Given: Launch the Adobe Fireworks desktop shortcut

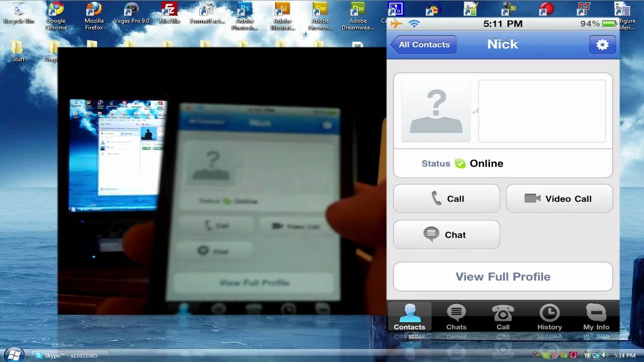Looking at the screenshot, I should click(x=320, y=16).
